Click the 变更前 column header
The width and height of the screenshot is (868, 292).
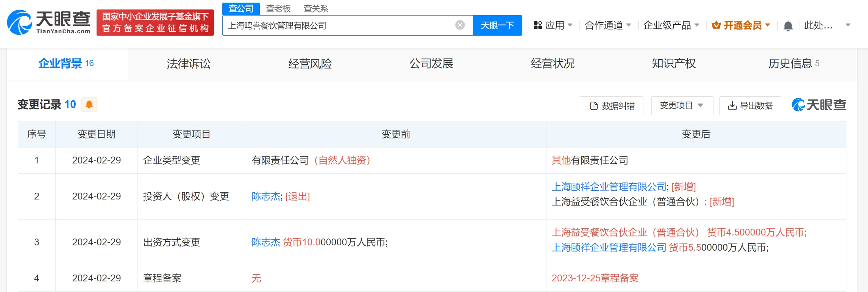pyautogui.click(x=396, y=134)
